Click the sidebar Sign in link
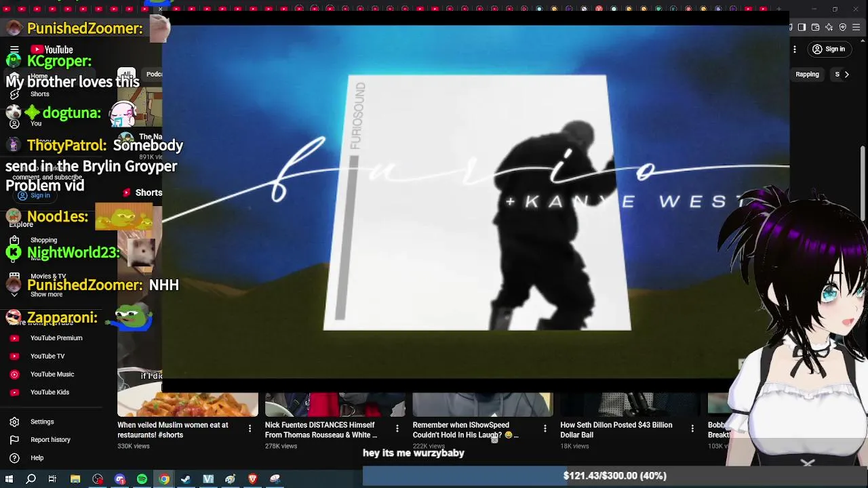 pos(34,195)
